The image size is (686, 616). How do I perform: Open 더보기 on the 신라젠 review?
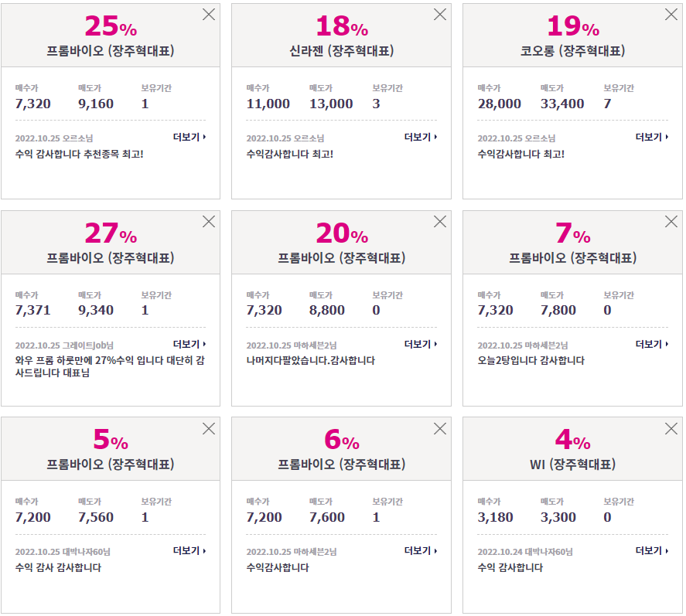(421, 138)
